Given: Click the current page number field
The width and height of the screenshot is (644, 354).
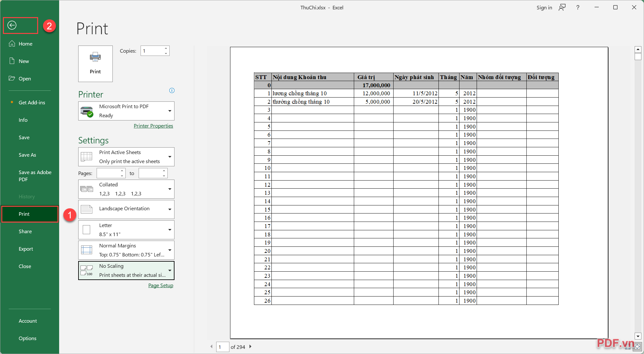Looking at the screenshot, I should tap(223, 347).
